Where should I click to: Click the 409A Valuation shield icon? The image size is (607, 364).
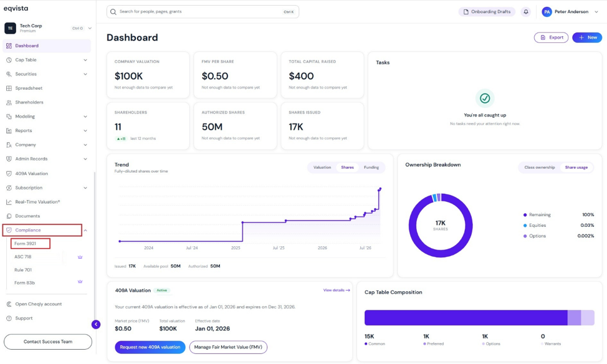point(9,173)
